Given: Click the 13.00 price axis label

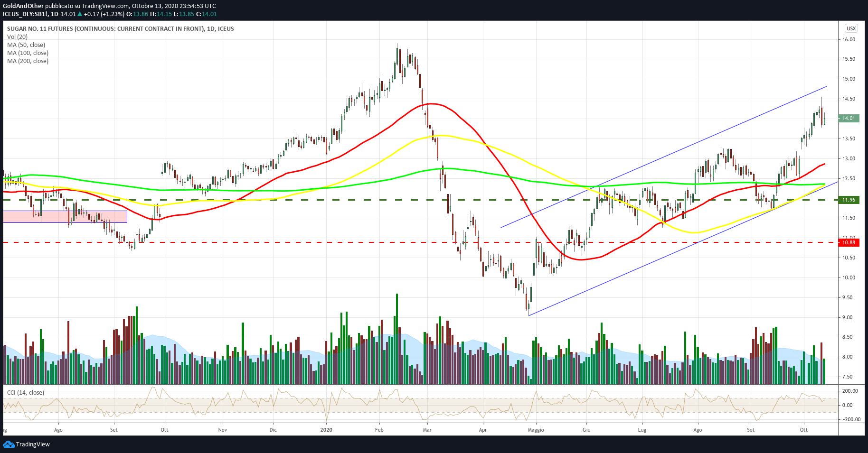Looking at the screenshot, I should (849, 158).
